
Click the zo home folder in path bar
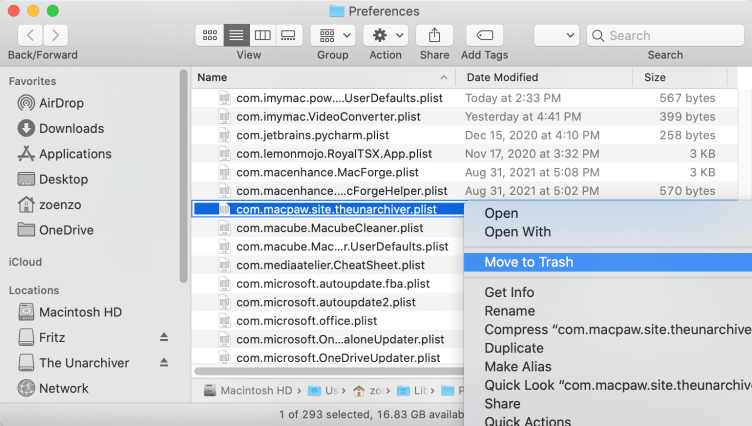click(x=368, y=390)
